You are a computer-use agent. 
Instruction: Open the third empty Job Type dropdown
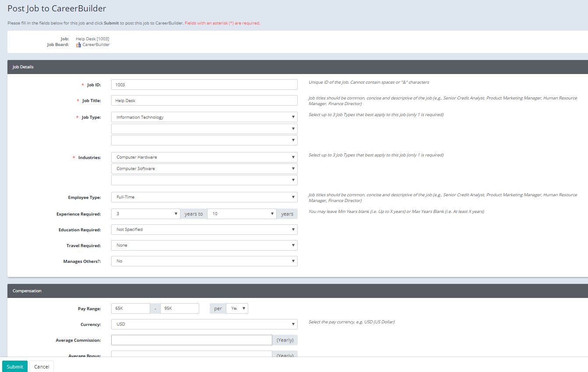204,140
